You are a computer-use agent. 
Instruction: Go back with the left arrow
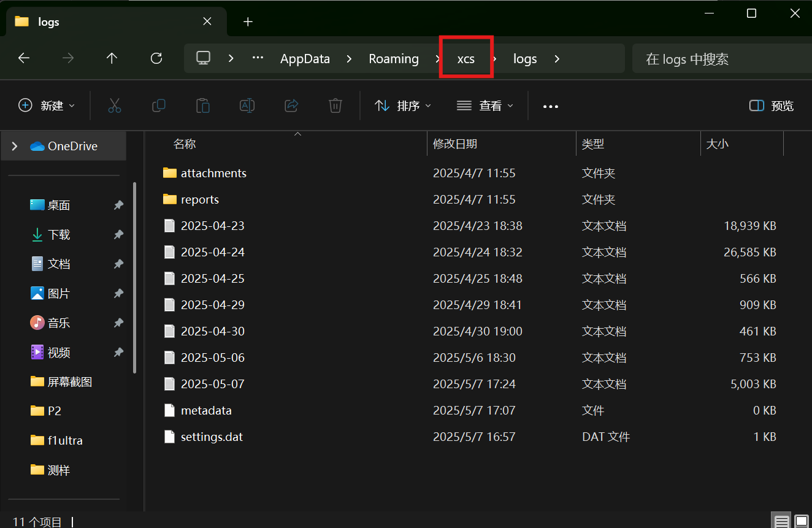point(24,58)
